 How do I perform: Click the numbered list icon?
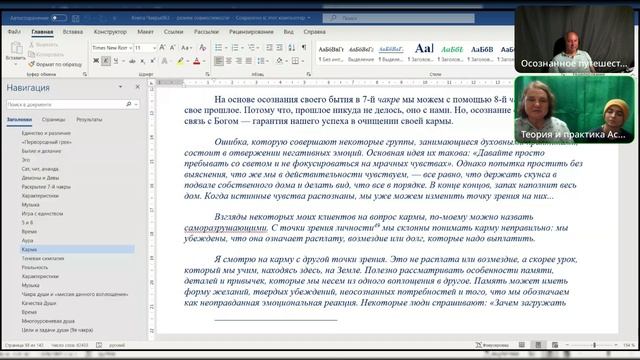235,48
